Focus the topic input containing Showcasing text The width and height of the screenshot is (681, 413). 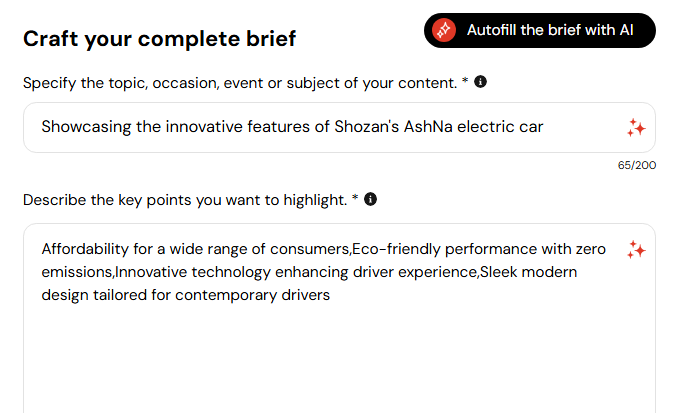tap(339, 127)
